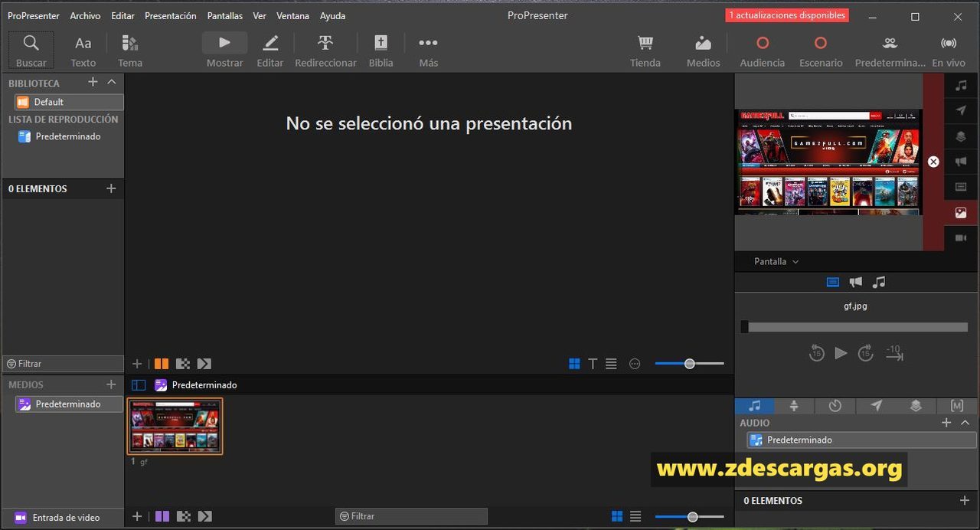Add an audio element with plus
Viewport: 980px width, 530px height.
tap(965, 500)
